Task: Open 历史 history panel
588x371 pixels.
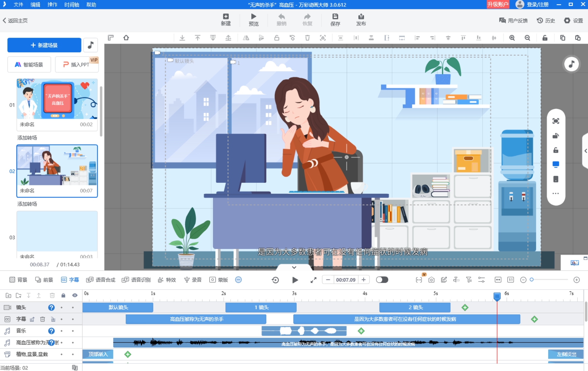Action: [546, 21]
